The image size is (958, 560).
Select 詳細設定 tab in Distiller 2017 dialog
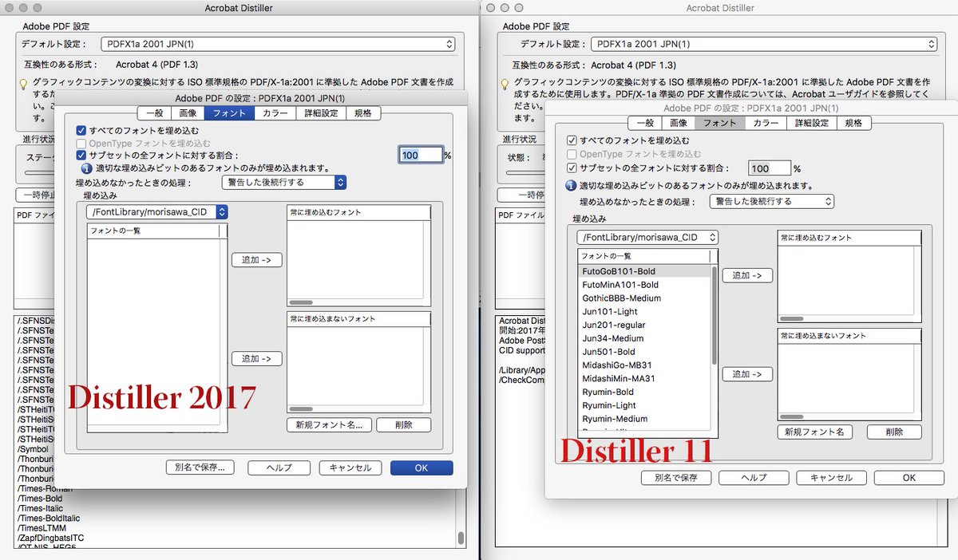322,113
